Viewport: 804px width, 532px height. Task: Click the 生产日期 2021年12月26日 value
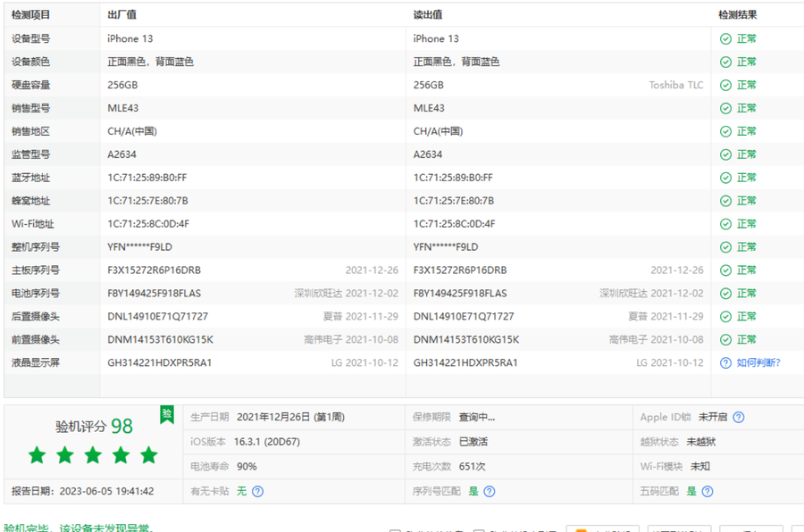[x=290, y=417]
